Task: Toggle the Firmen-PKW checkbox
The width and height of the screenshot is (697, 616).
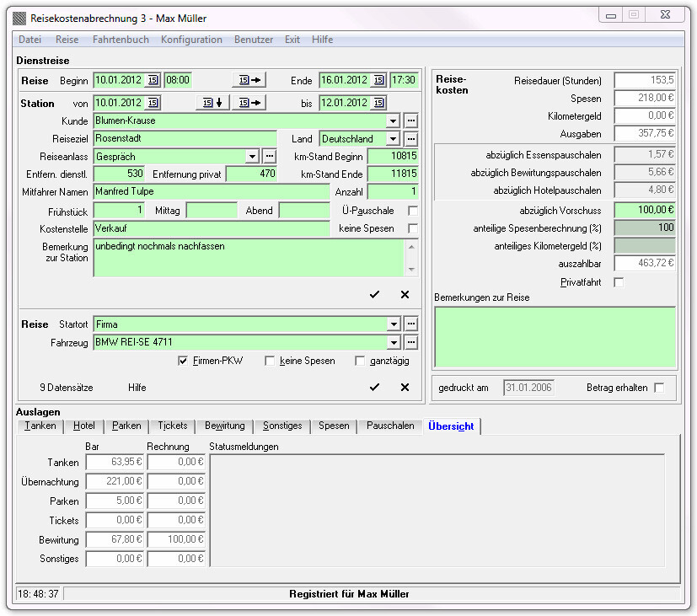Action: click(x=183, y=361)
